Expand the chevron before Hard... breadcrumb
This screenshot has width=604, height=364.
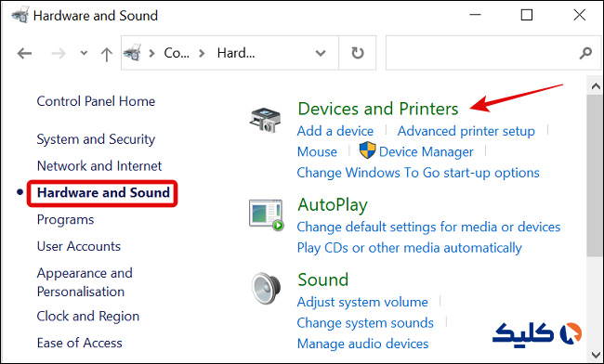coord(202,53)
